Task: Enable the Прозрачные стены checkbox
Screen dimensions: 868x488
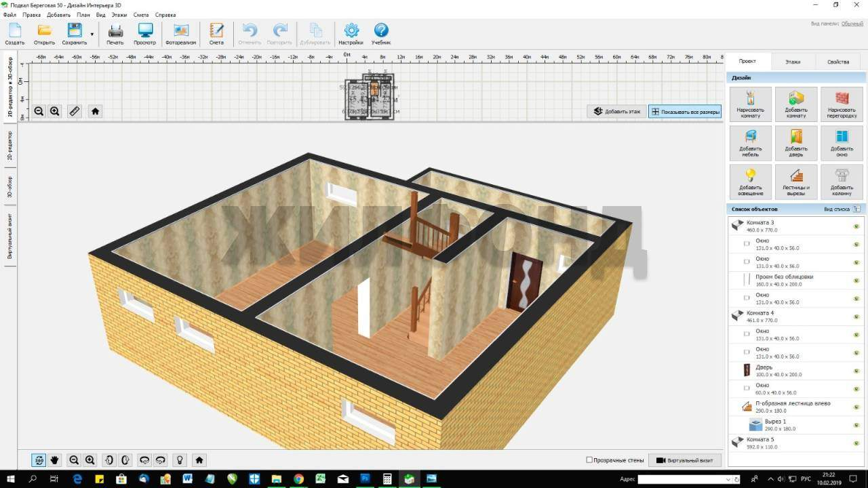Action: 589,460
